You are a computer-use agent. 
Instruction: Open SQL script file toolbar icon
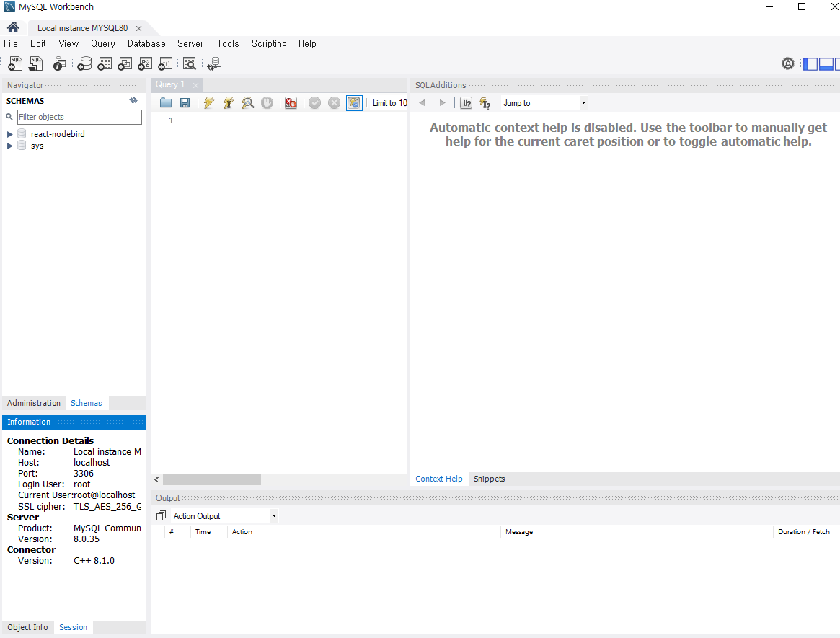pyautogui.click(x=35, y=63)
